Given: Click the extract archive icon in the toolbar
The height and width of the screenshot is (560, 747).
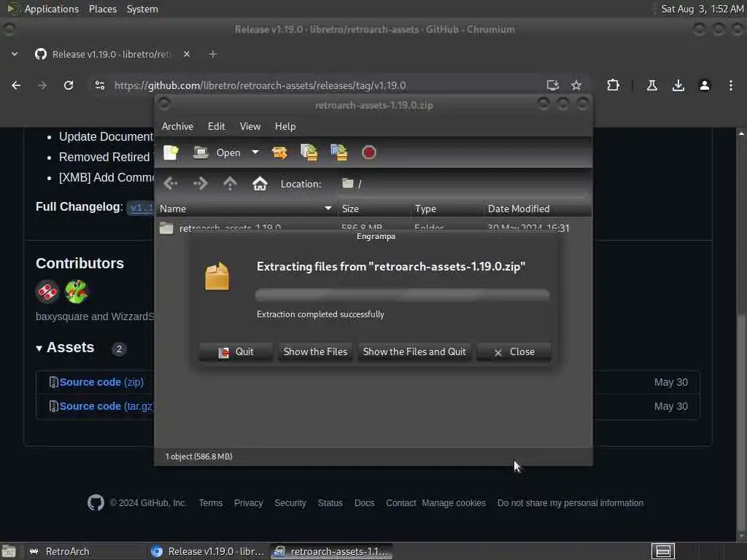Looking at the screenshot, I should coord(279,152).
